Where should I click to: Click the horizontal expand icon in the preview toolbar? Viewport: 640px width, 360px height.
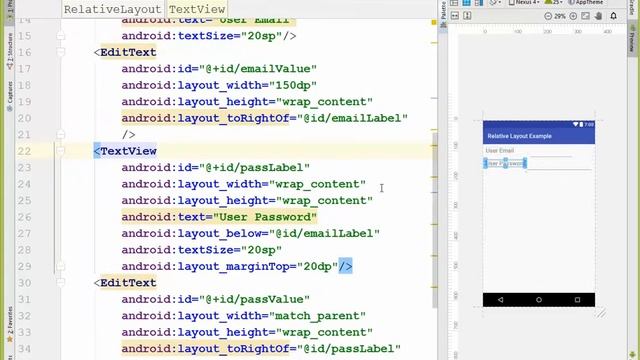coord(455,16)
